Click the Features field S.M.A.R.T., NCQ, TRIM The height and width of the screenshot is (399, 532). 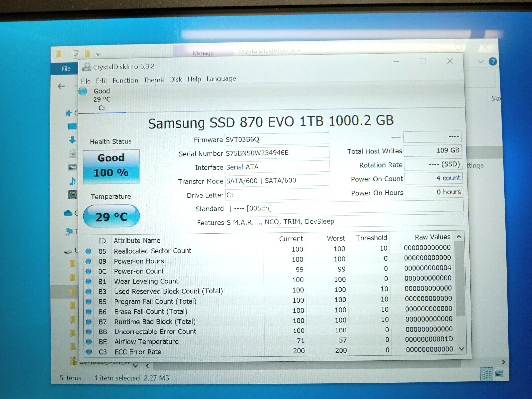click(x=345, y=221)
